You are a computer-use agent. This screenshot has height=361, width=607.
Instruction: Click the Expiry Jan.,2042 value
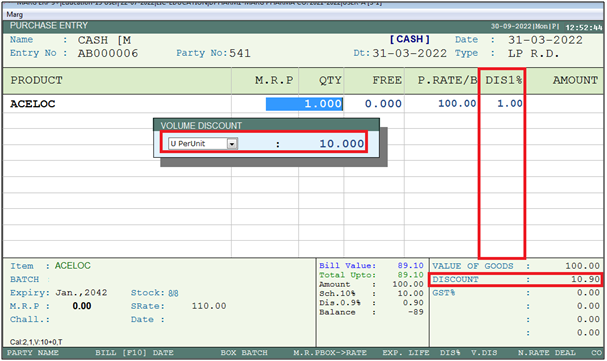click(x=81, y=293)
